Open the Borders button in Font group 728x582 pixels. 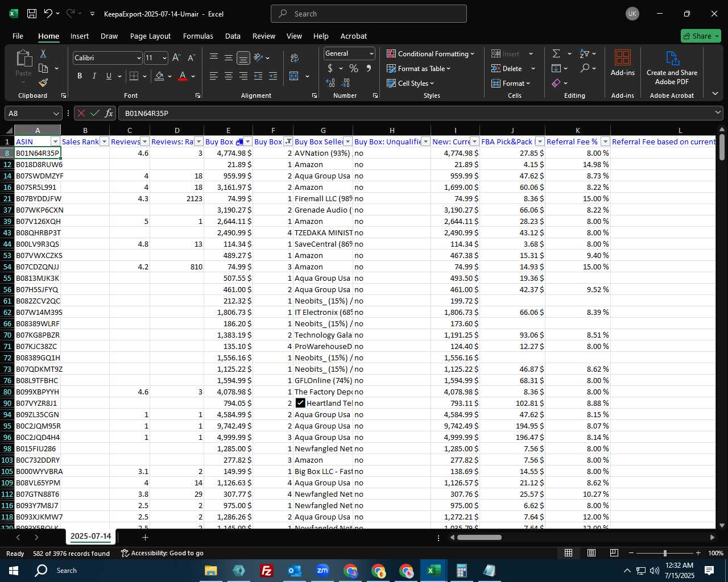click(x=134, y=76)
